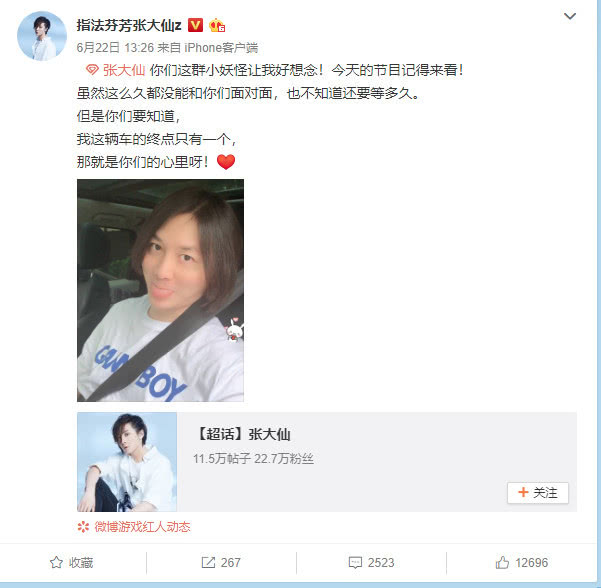Open the 6月22日 13:26 timestamp link
Viewport: 601px width, 588px height.
115,48
